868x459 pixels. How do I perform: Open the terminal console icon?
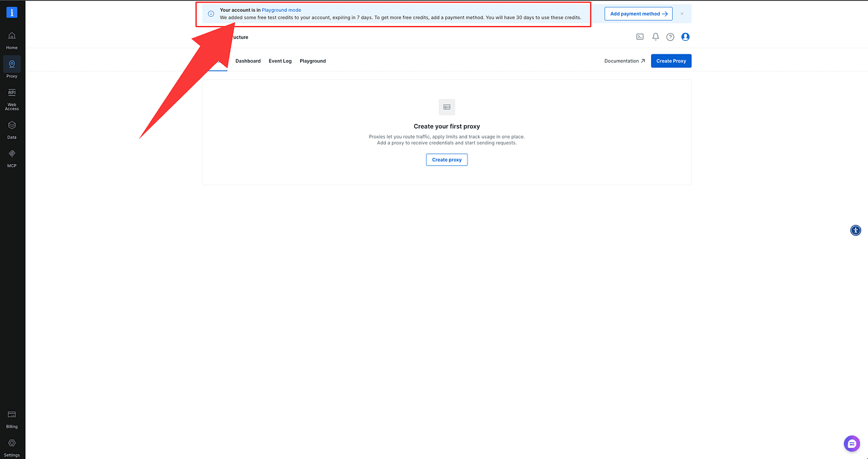[640, 37]
